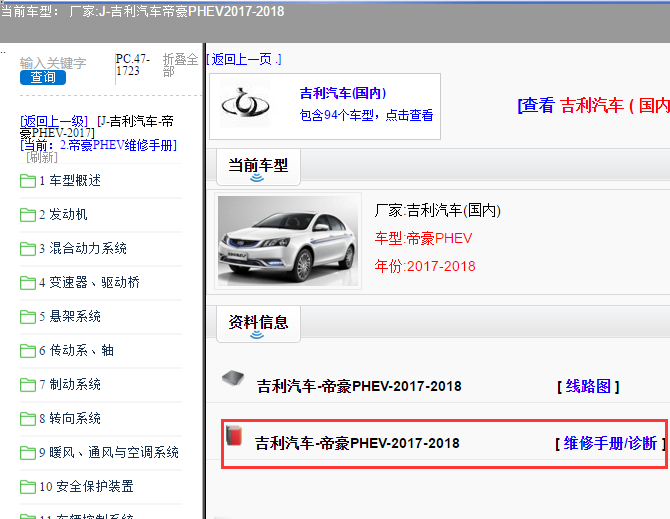This screenshot has width=670, height=519.
Task: Click 折叠全部 to collapse all
Action: pyautogui.click(x=180, y=65)
